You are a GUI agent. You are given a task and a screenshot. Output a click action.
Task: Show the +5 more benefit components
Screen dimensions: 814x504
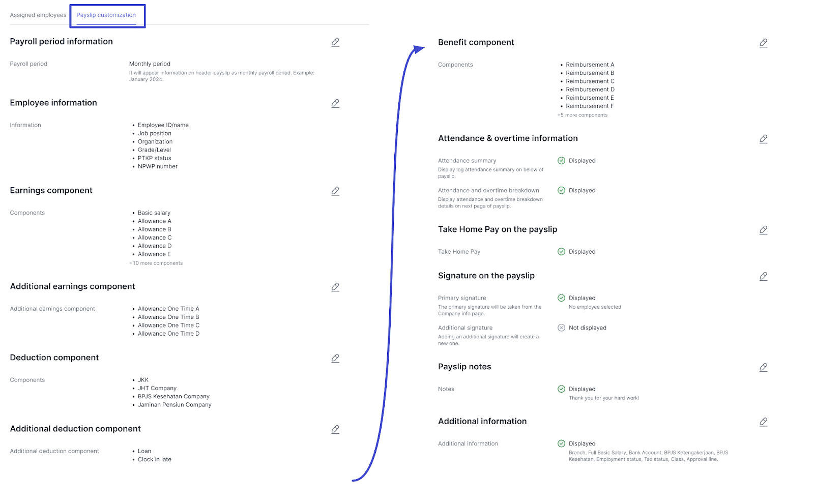click(583, 115)
